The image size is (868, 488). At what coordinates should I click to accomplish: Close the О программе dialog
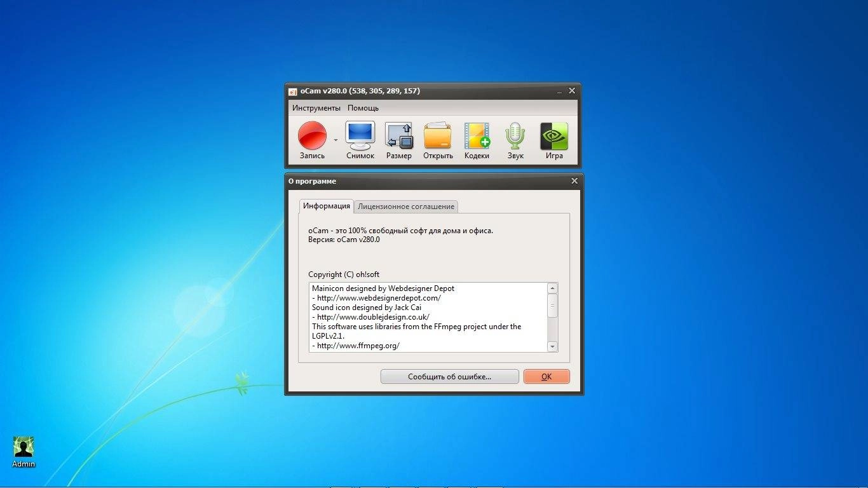(574, 181)
